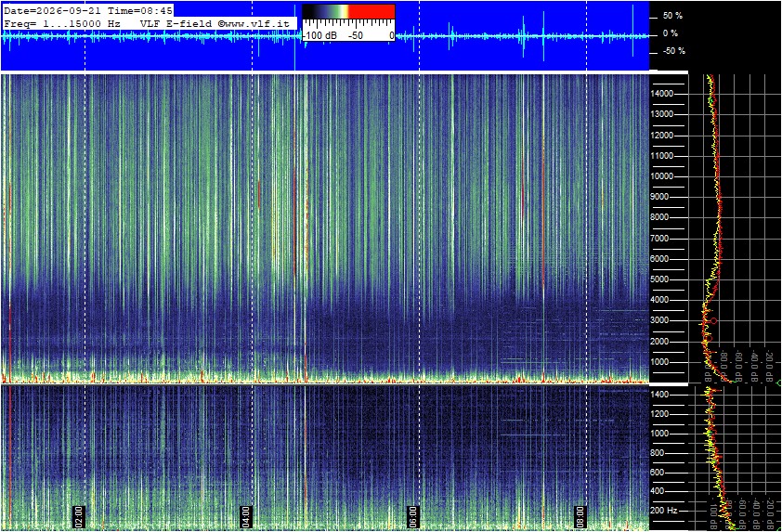
Task: Click the 50 % amplitude label
Action: pos(672,16)
